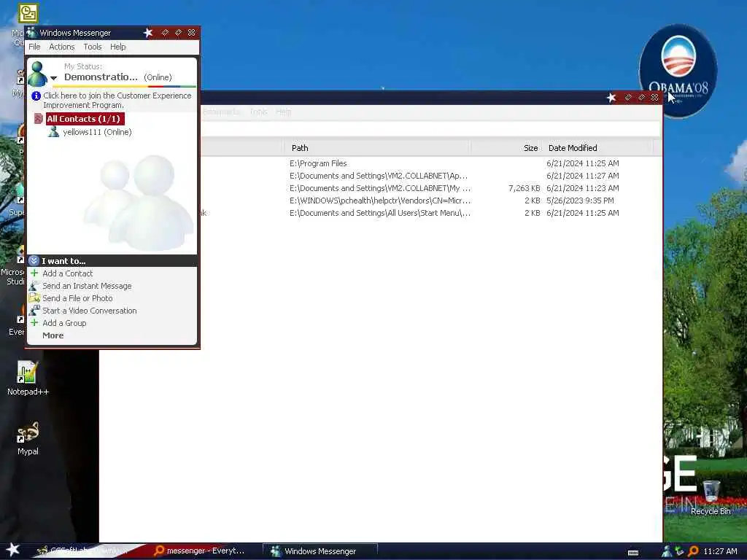This screenshot has height=560, width=747.
Task: Open the Customer Experience Improvement Program link
Action: (x=117, y=100)
